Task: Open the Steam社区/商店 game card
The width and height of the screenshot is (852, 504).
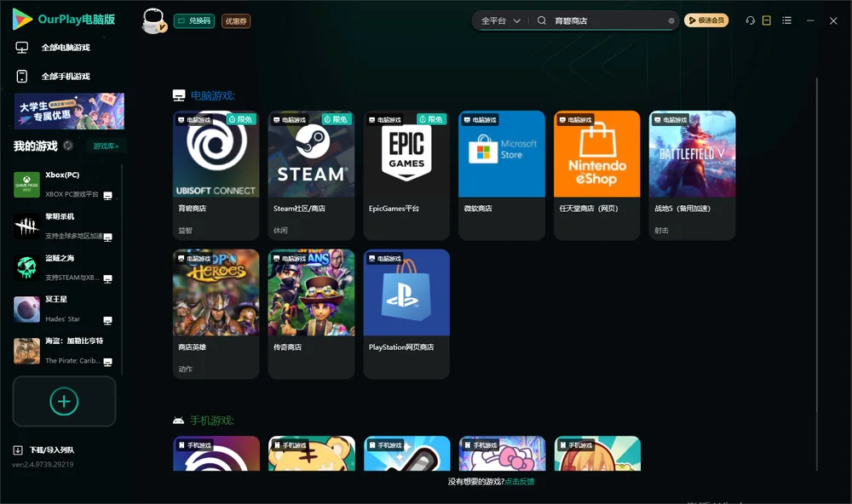Action: [x=311, y=175]
